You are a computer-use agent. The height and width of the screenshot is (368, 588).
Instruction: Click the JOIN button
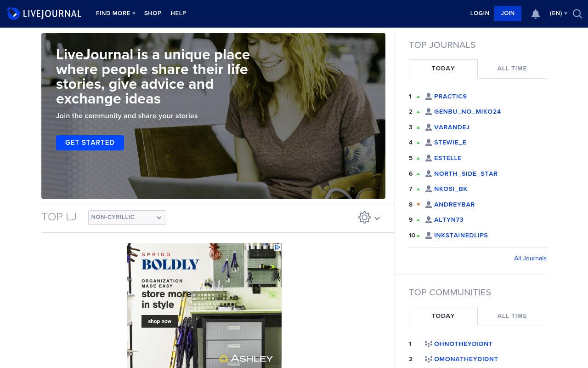(x=508, y=13)
